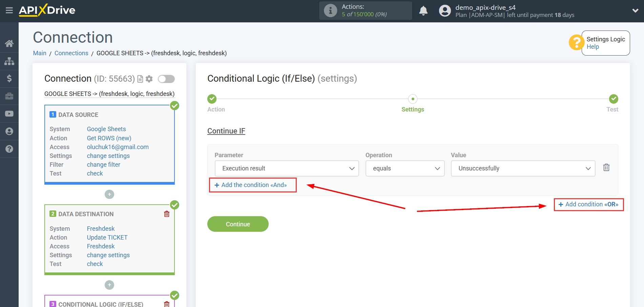
Task: Delete the Data Destination block
Action: (x=167, y=214)
